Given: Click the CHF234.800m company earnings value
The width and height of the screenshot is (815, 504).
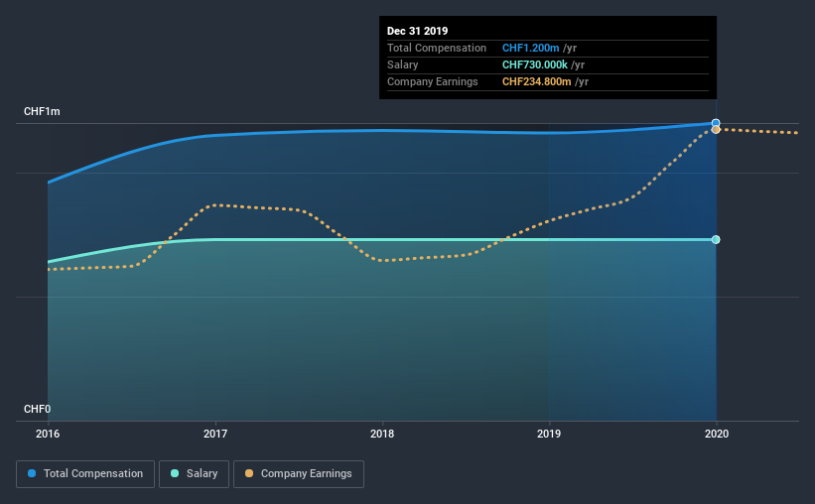Looking at the screenshot, I should coord(536,81).
